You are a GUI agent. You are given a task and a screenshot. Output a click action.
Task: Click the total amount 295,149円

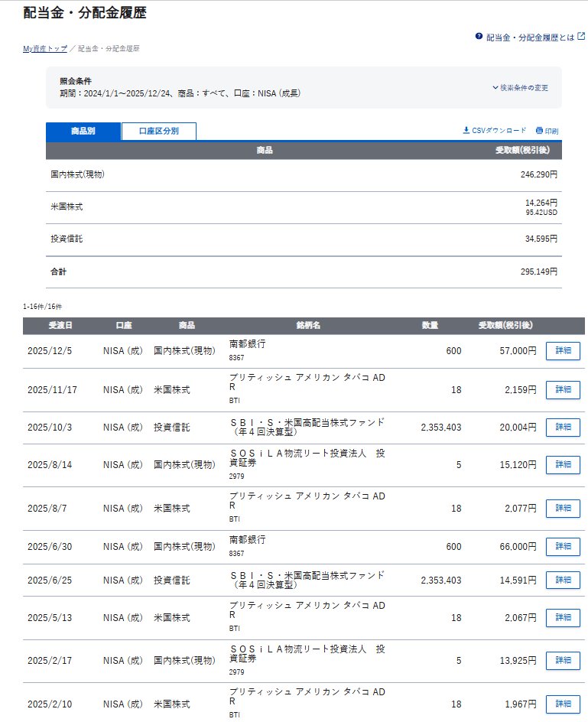[539, 272]
